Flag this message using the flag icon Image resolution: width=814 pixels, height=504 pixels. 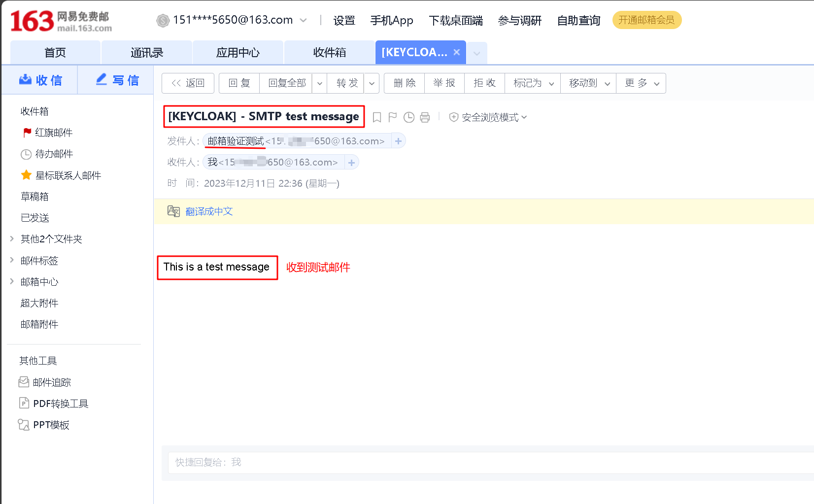[392, 117]
